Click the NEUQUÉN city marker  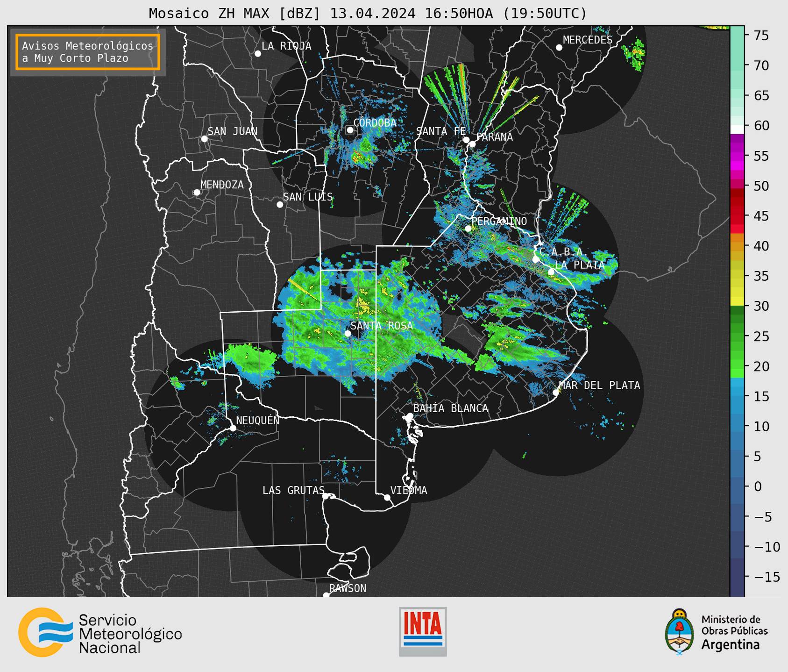[233, 428]
